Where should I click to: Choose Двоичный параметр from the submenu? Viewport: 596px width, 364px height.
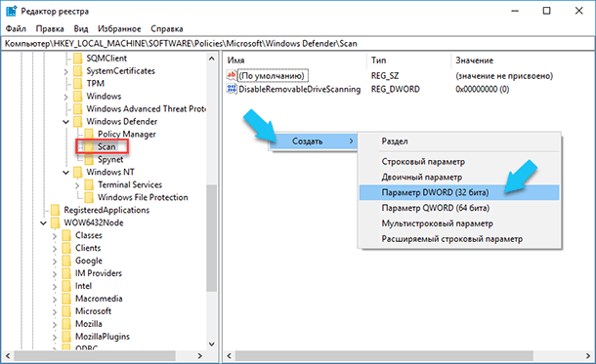click(459, 178)
